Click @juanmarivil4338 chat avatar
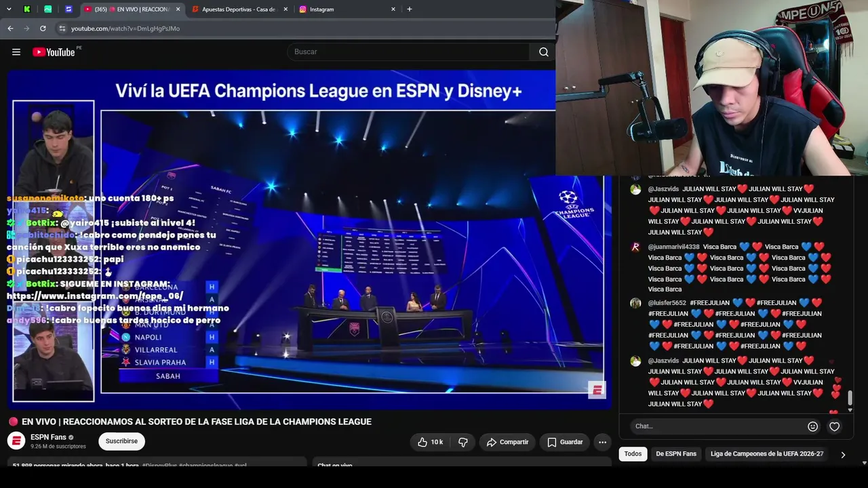Screen dimensions: 868x488 coord(635,247)
